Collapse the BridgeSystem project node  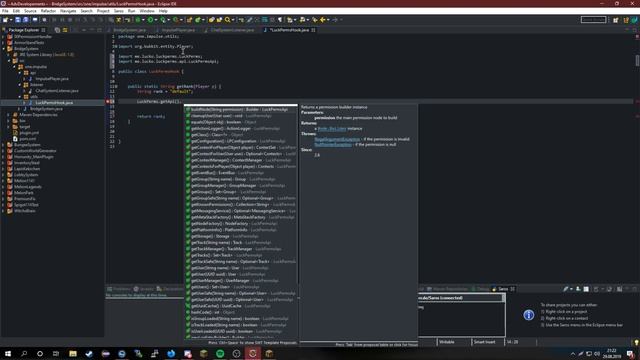(x=4, y=49)
